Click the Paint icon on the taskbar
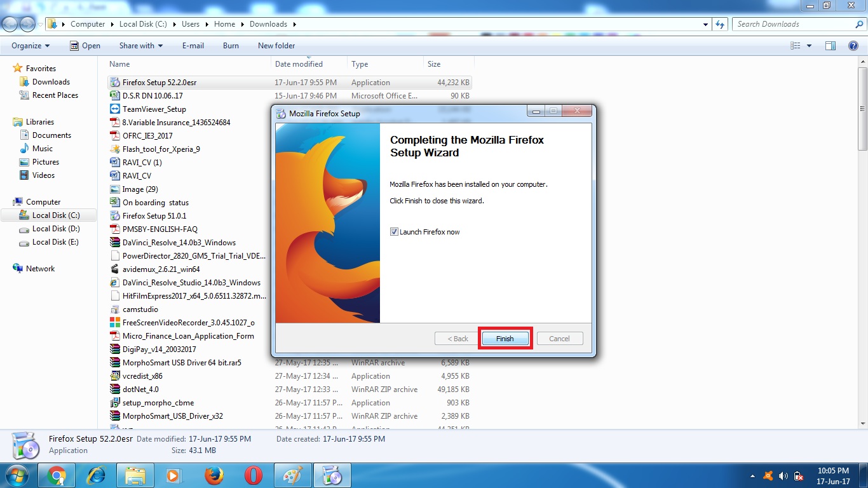 [292, 475]
